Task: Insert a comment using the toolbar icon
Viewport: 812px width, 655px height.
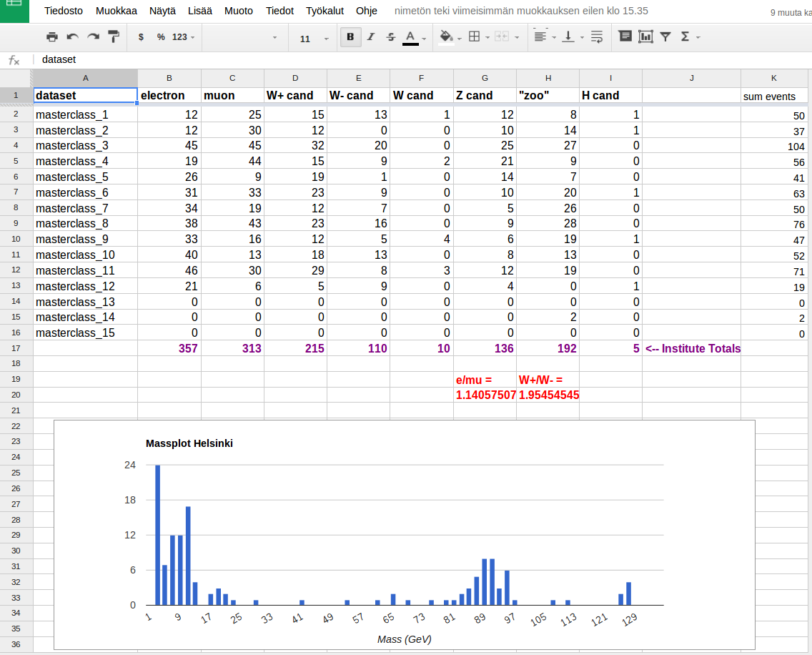Action: click(625, 36)
